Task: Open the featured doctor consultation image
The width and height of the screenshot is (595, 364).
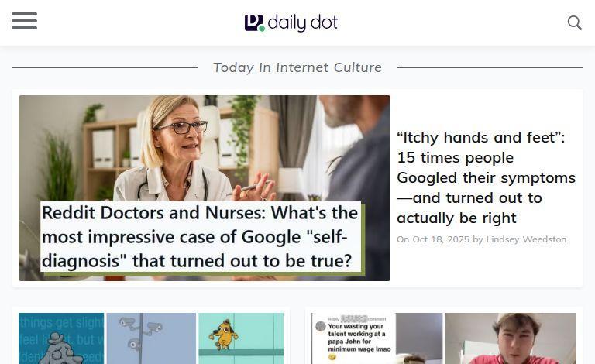Action: pyautogui.click(x=205, y=187)
